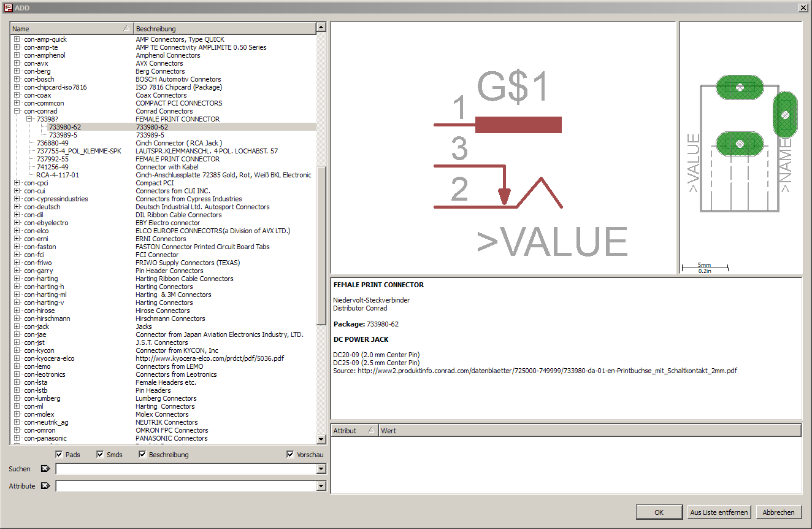Click Aus Liste entfernen button
The image size is (812, 529).
[x=719, y=512]
